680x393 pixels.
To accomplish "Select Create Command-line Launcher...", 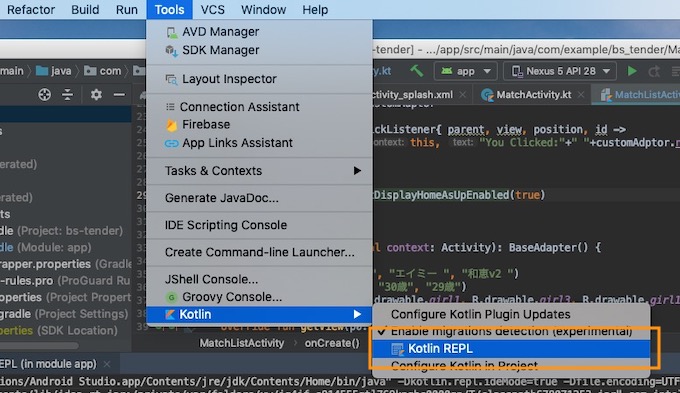I will point(259,252).
